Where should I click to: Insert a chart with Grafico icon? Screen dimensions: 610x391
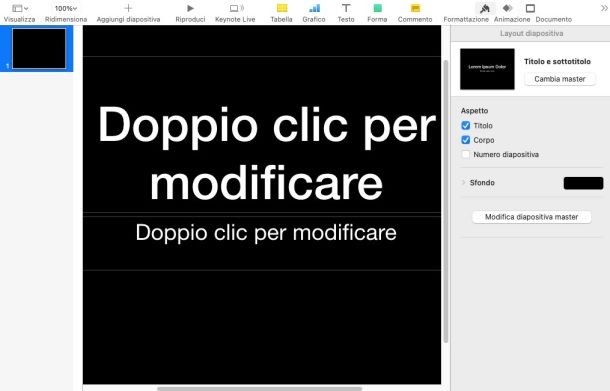point(314,8)
